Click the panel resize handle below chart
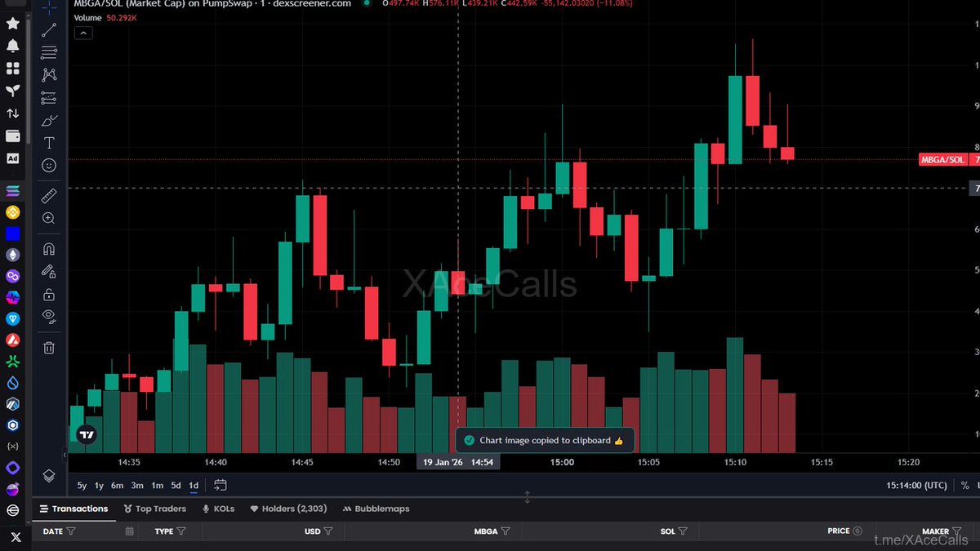 [x=527, y=496]
